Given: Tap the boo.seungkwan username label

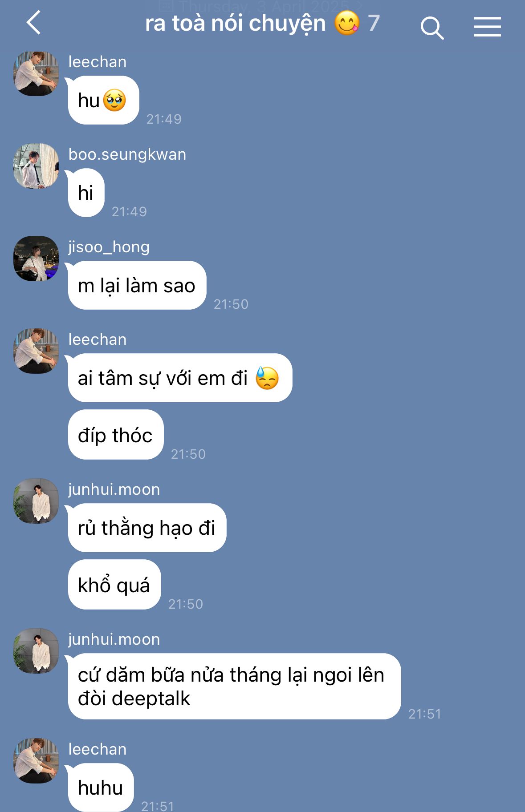Looking at the screenshot, I should (127, 154).
